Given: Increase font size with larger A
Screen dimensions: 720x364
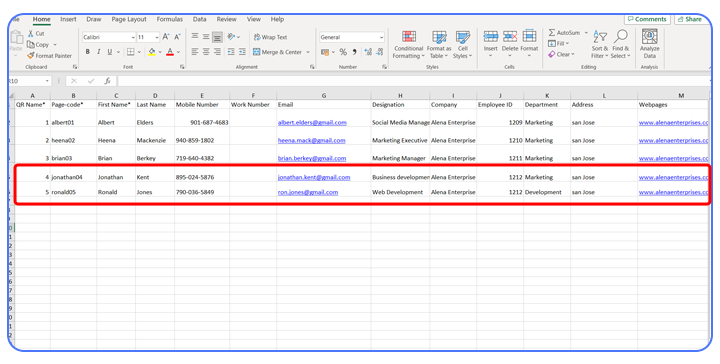Looking at the screenshot, I should click(166, 37).
